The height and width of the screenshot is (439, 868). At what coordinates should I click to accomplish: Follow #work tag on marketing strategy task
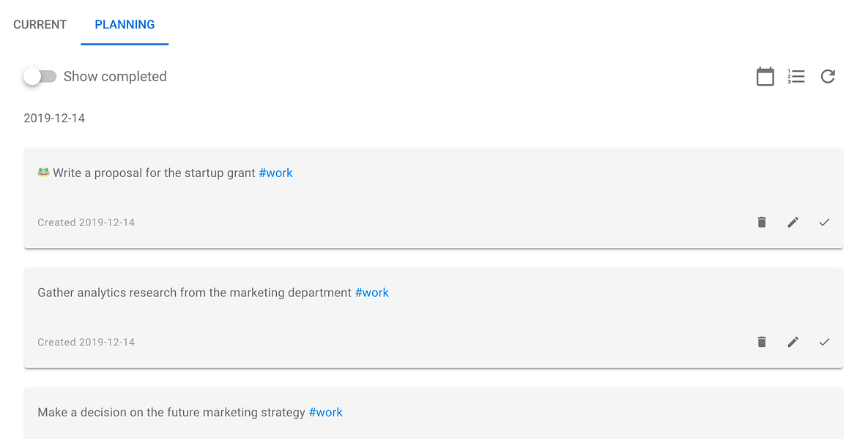[x=325, y=413]
